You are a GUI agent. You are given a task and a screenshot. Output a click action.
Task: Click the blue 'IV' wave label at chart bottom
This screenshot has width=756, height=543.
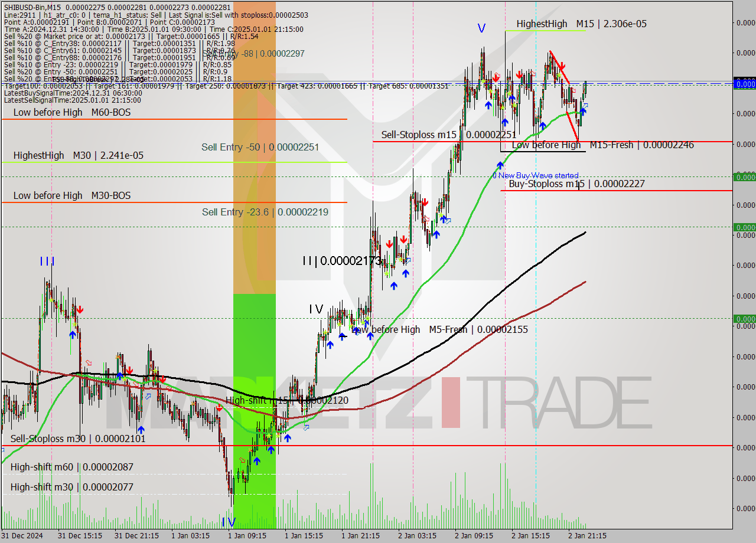coord(229,522)
